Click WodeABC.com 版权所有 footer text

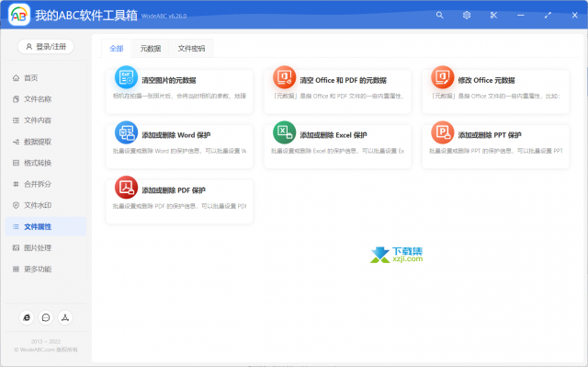point(46,350)
